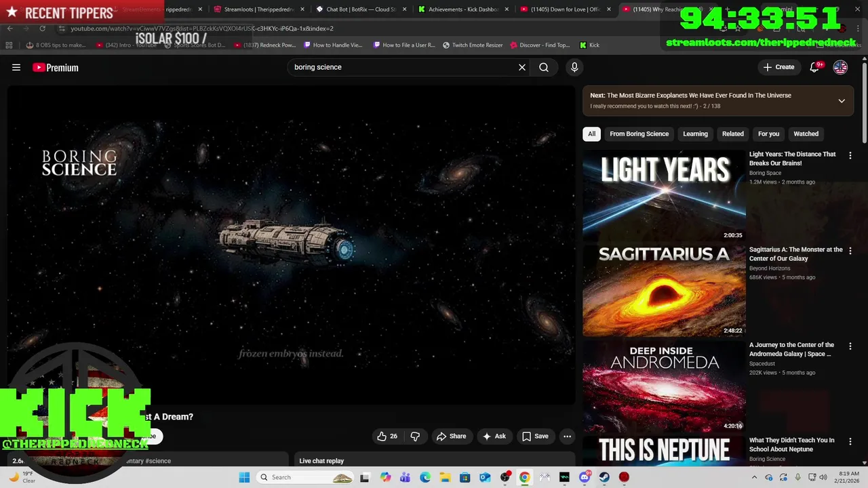Open options menu for Sagittarius A video
The image size is (868, 488).
click(x=850, y=251)
